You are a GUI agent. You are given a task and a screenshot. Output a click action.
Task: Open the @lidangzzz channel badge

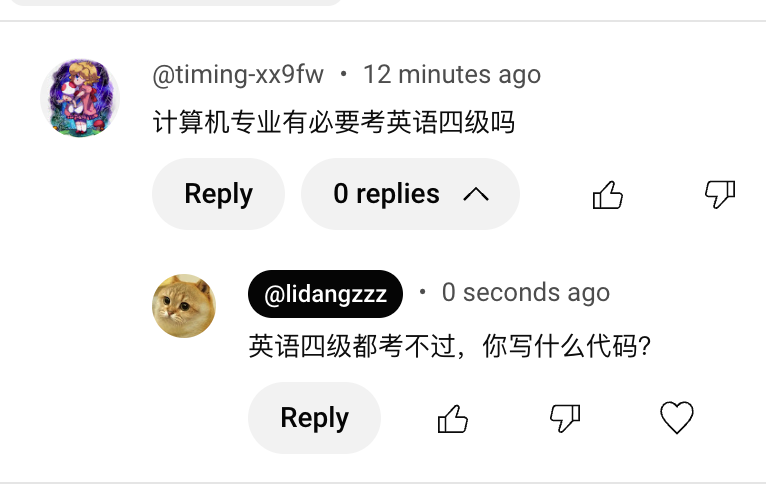coord(325,294)
